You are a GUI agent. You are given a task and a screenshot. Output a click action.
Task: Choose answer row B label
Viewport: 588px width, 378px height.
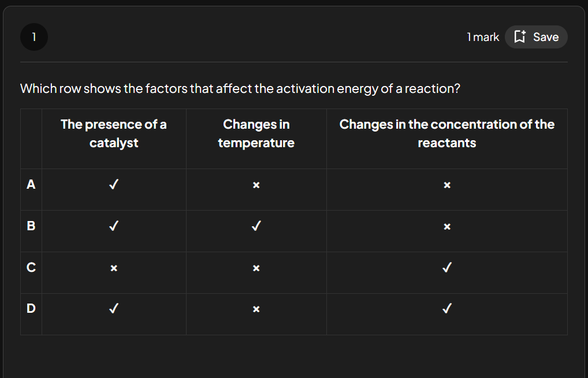coord(31,226)
